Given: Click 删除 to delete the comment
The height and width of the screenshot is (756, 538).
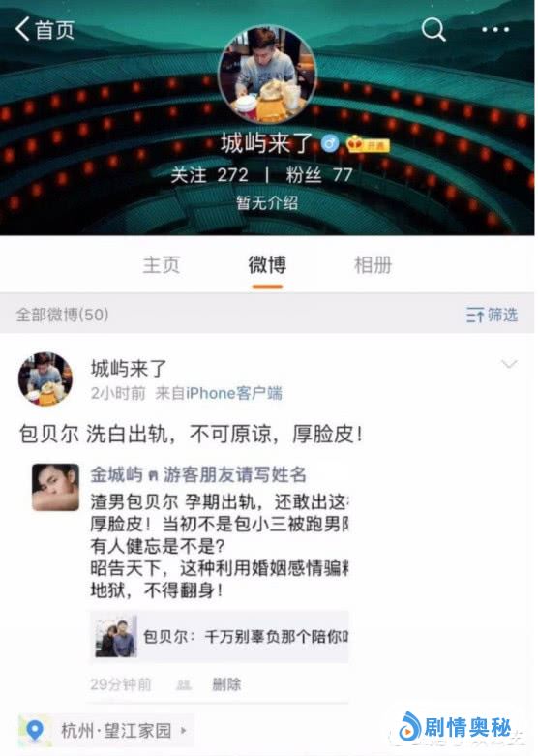Looking at the screenshot, I should [226, 684].
